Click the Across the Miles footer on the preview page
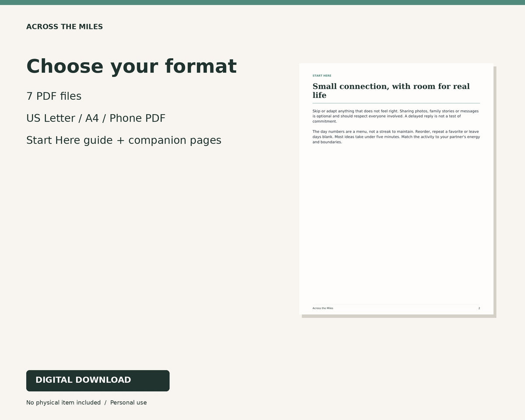This screenshot has width=525, height=420. (322, 308)
